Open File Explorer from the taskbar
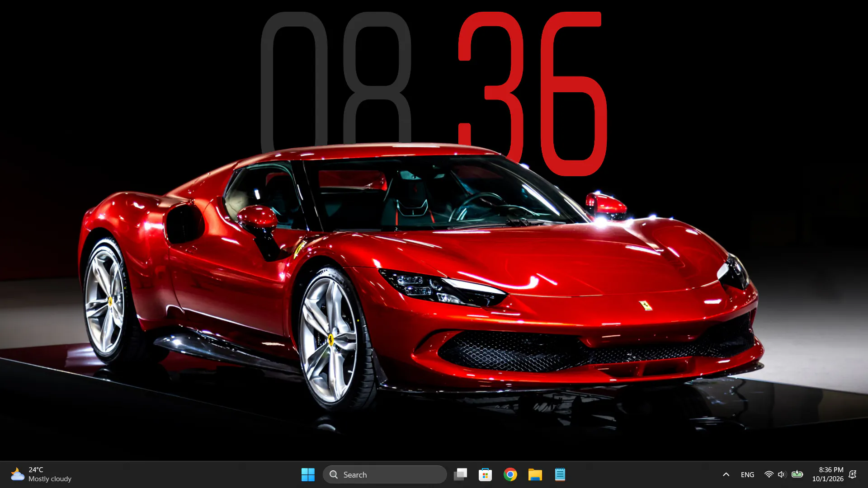Viewport: 868px width, 488px height. coord(535,474)
